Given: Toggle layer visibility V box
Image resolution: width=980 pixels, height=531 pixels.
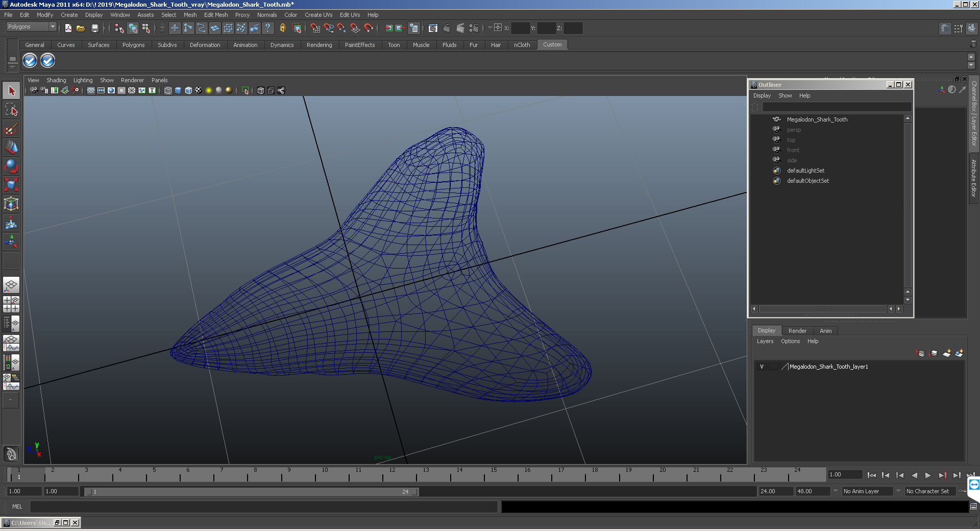Looking at the screenshot, I should click(762, 367).
